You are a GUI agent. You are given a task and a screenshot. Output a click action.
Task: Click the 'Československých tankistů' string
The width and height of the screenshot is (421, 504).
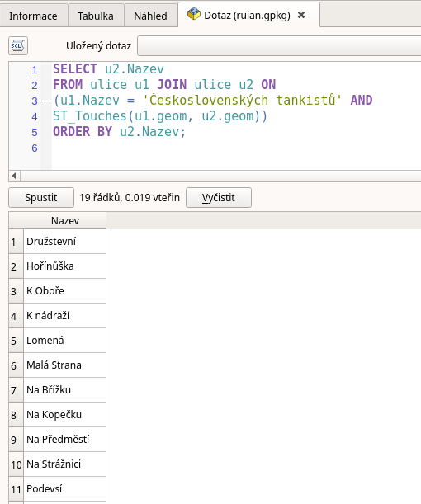point(242,101)
